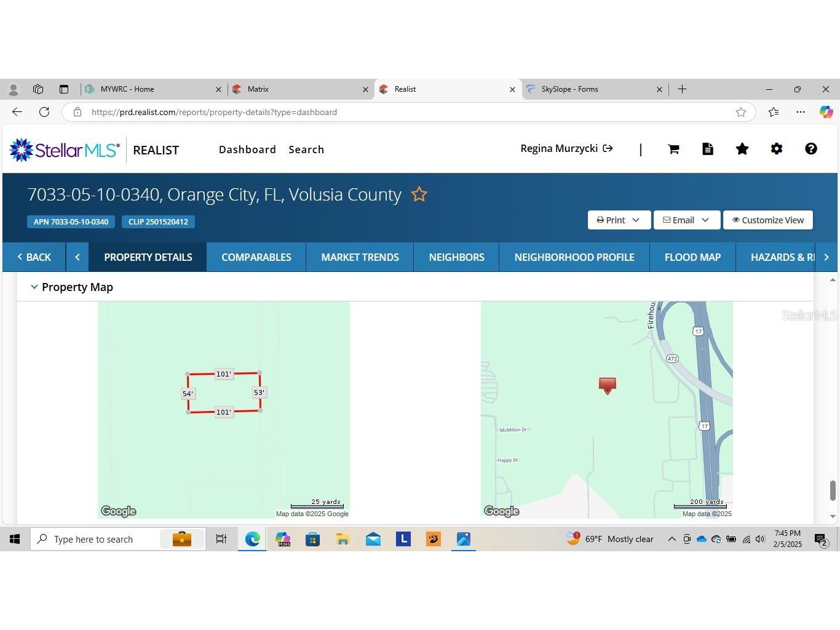The image size is (840, 630).
Task: Open the Realist help icon
Action: coord(811,149)
